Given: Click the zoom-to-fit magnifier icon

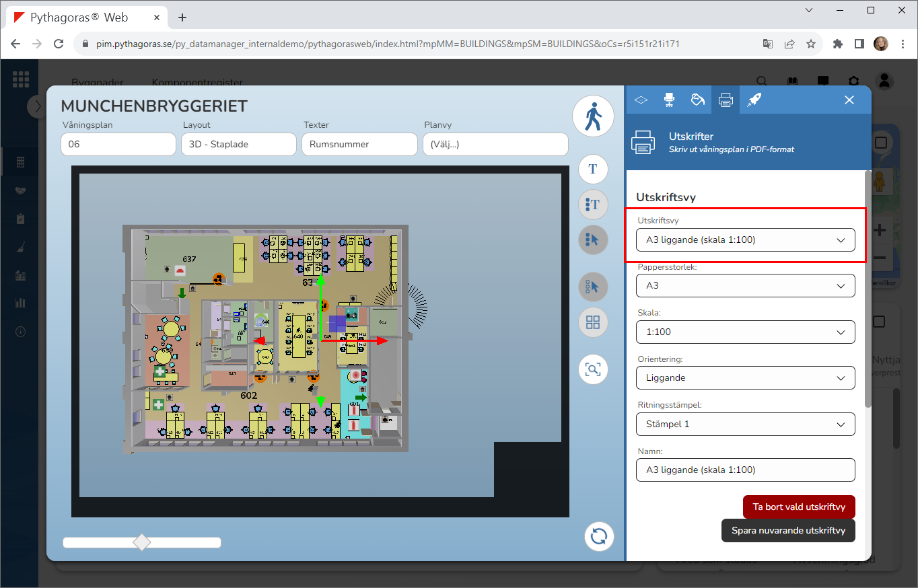Looking at the screenshot, I should pyautogui.click(x=593, y=369).
